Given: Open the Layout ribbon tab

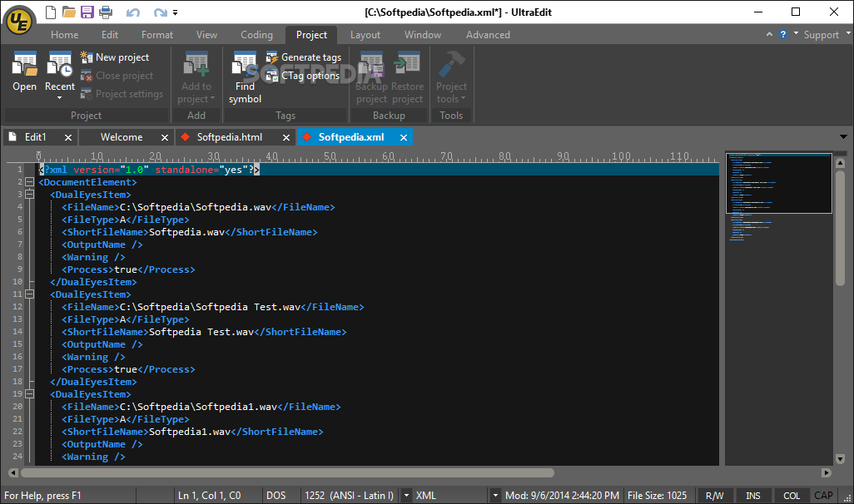Looking at the screenshot, I should pyautogui.click(x=365, y=35).
